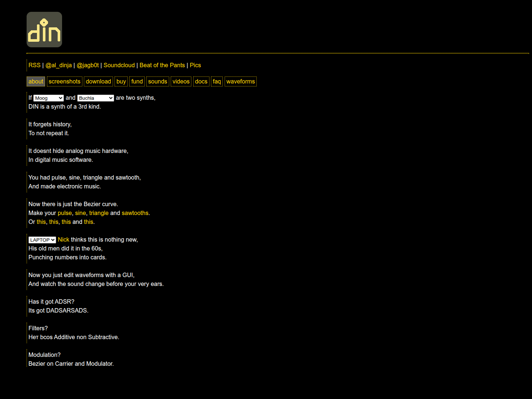The height and width of the screenshot is (399, 532).
Task: Click the last 'this' link before the period
Action: click(89, 222)
